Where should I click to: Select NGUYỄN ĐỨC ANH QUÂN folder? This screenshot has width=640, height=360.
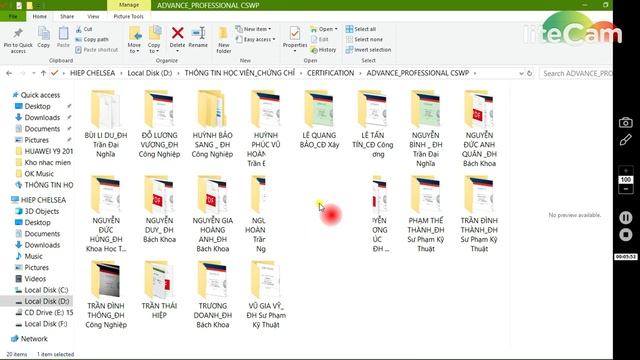479,129
